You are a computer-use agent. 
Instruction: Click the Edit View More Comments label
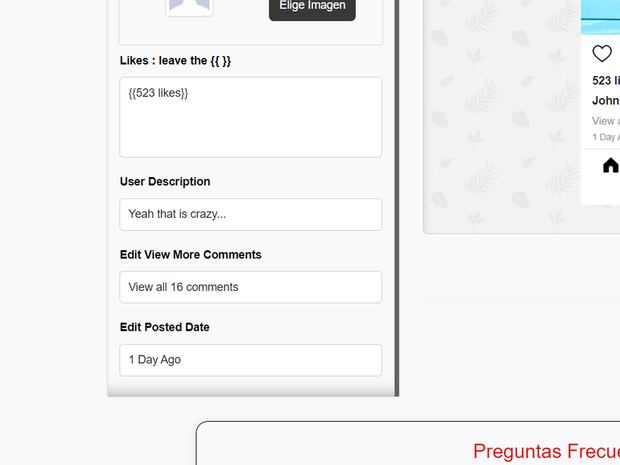[190, 255]
